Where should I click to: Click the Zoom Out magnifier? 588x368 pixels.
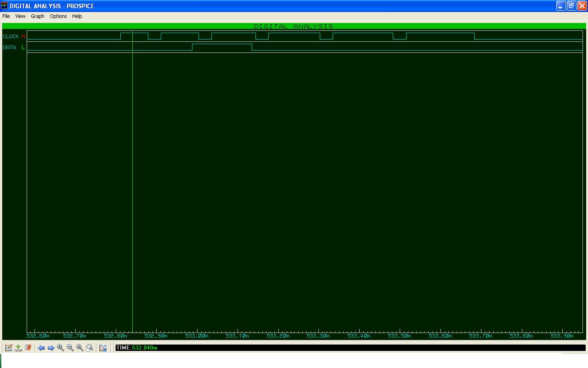tap(70, 348)
